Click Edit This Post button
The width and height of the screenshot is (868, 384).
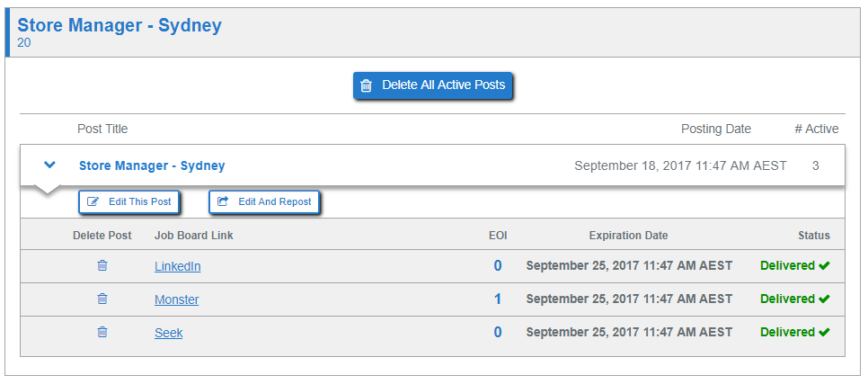click(130, 202)
